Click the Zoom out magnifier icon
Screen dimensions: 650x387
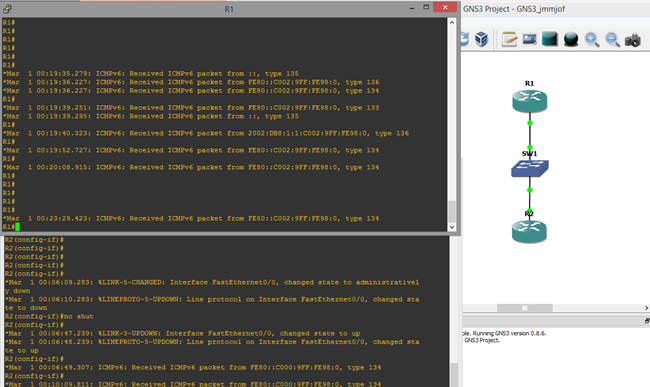point(612,39)
